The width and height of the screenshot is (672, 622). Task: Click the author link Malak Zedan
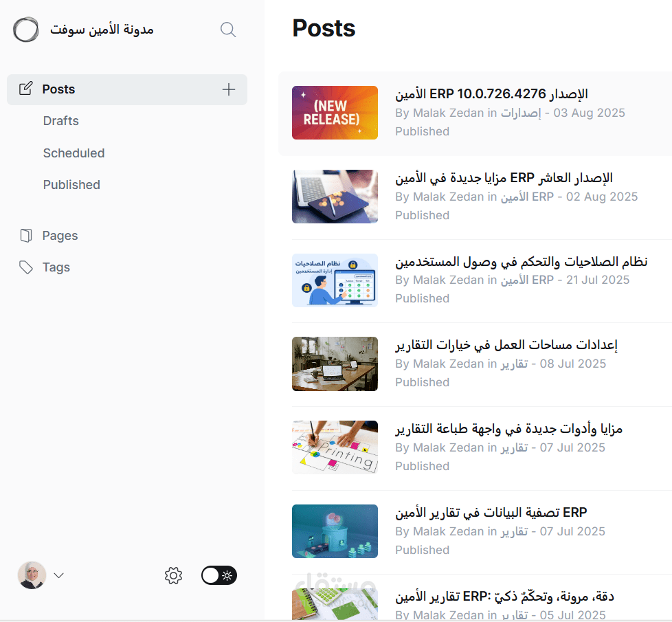pyautogui.click(x=445, y=113)
